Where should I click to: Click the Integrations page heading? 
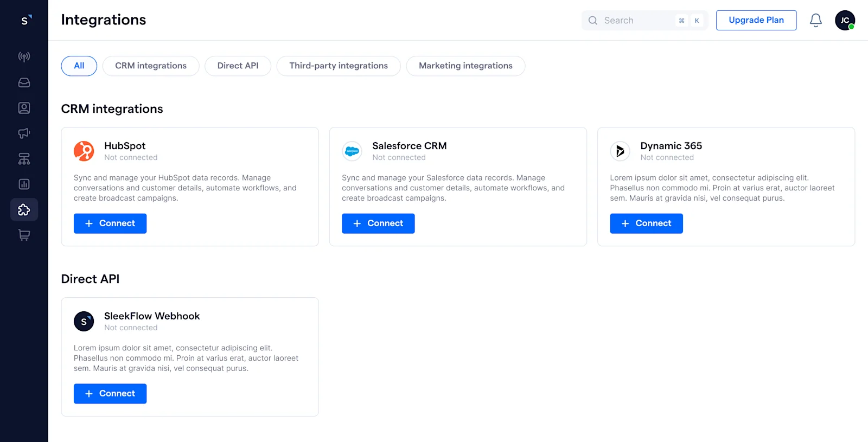pyautogui.click(x=104, y=20)
